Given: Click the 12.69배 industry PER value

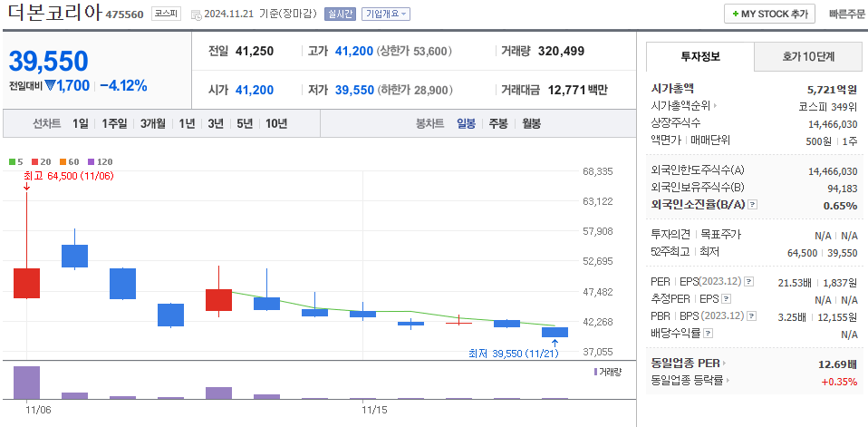Looking at the screenshot, I should pyautogui.click(x=837, y=364).
